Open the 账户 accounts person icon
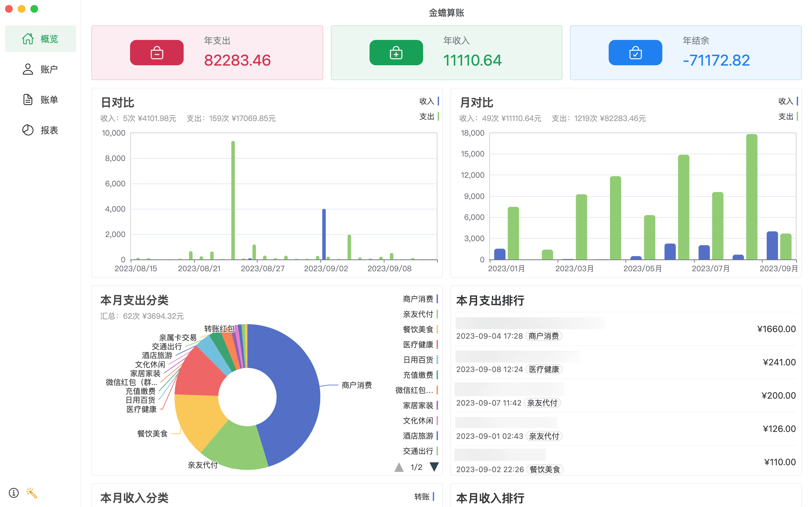 (28, 69)
